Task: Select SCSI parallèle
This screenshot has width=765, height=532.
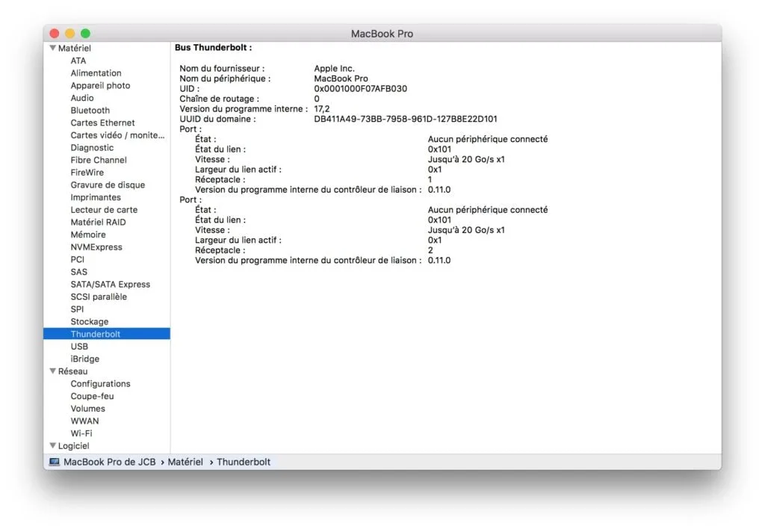Action: [99, 297]
